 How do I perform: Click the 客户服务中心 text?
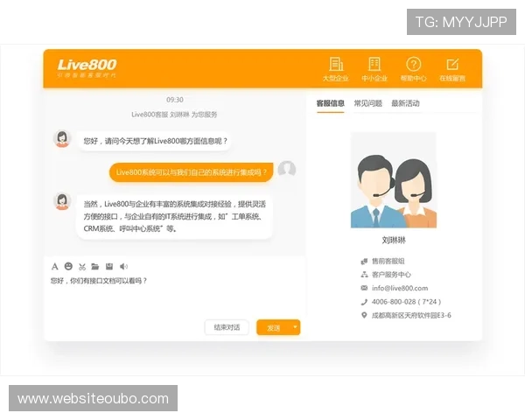click(x=391, y=275)
